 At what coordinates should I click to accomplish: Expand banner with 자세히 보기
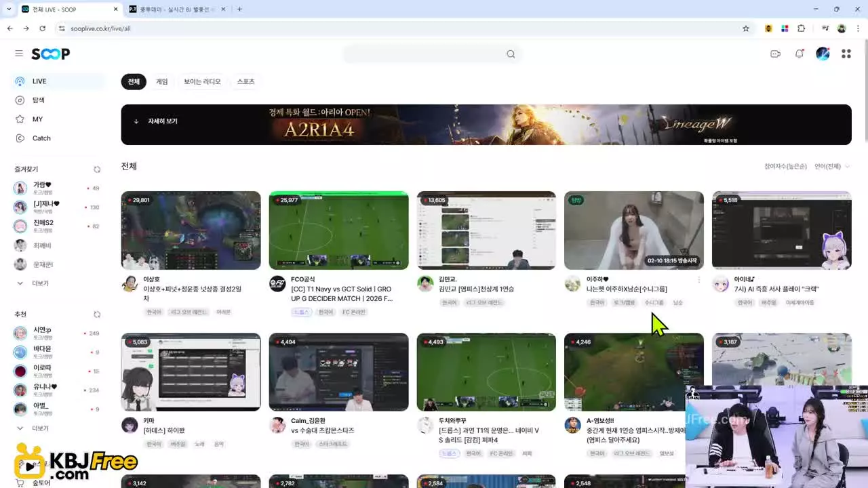pyautogui.click(x=156, y=121)
